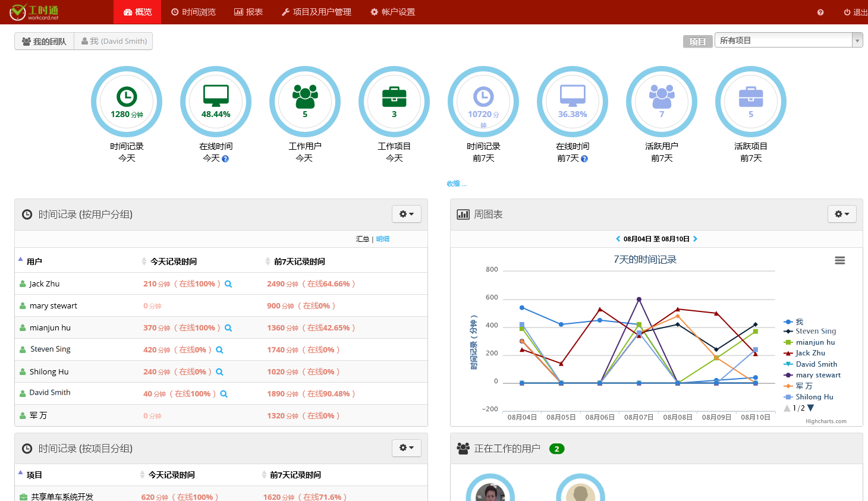Toggle Jack Zhu line in chart legend
Viewport: 868px width, 501px height.
click(810, 353)
